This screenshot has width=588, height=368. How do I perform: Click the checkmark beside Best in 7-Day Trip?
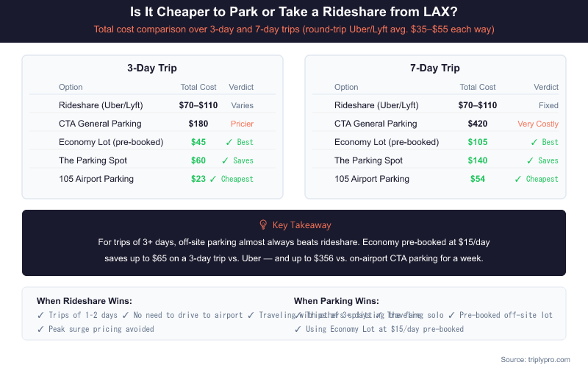[x=531, y=142]
